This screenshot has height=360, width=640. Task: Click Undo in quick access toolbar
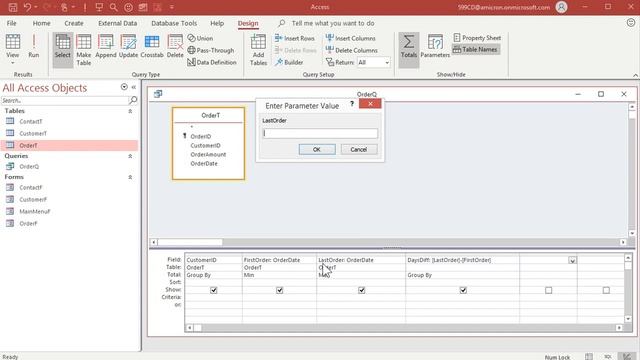tap(27, 7)
